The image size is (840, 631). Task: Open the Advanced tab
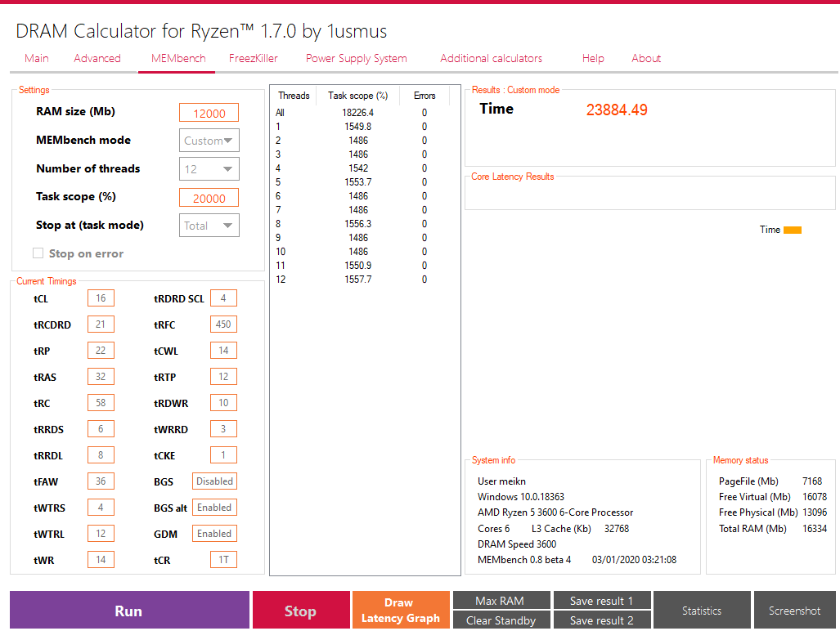coord(97,58)
